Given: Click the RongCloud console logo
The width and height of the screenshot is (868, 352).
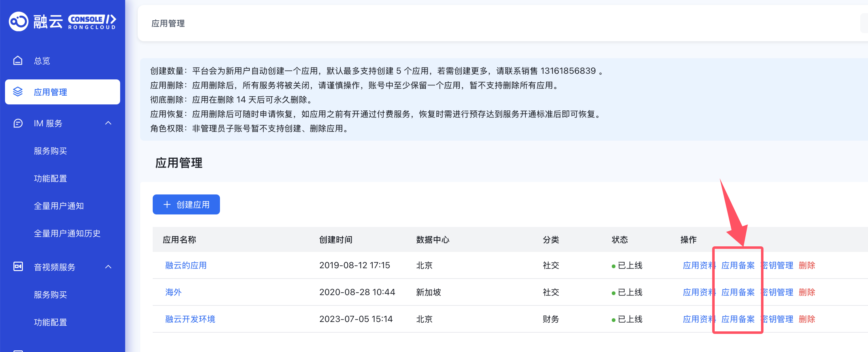Looking at the screenshot, I should tap(62, 22).
